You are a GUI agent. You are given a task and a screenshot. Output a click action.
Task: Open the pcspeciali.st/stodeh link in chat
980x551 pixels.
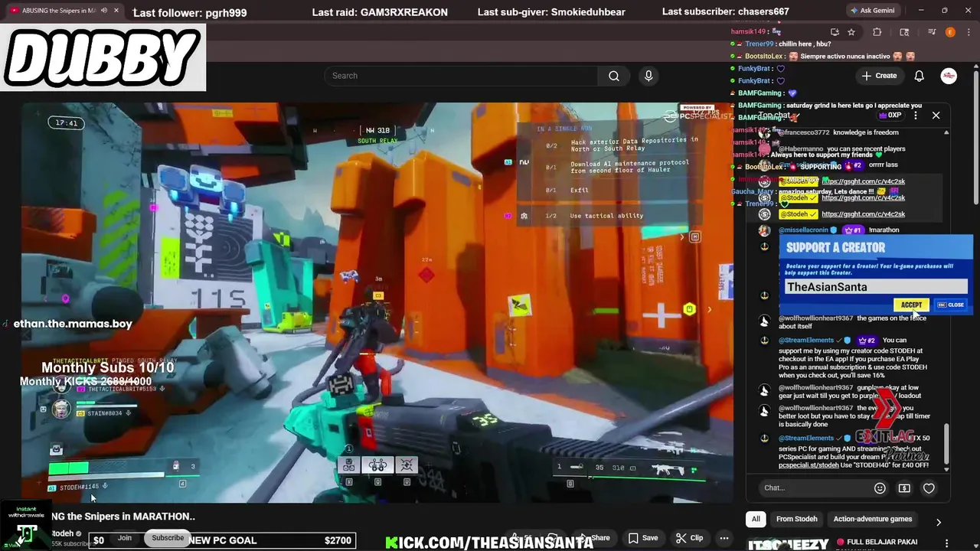point(808,465)
